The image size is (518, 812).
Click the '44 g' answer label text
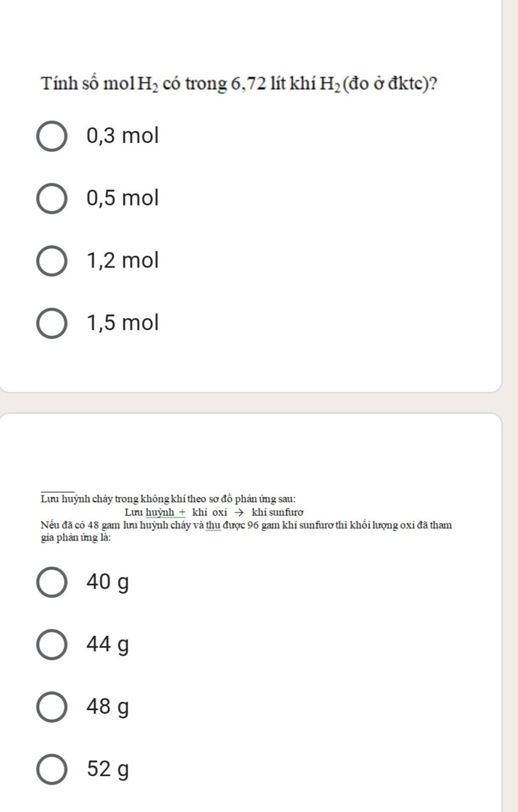point(108,645)
